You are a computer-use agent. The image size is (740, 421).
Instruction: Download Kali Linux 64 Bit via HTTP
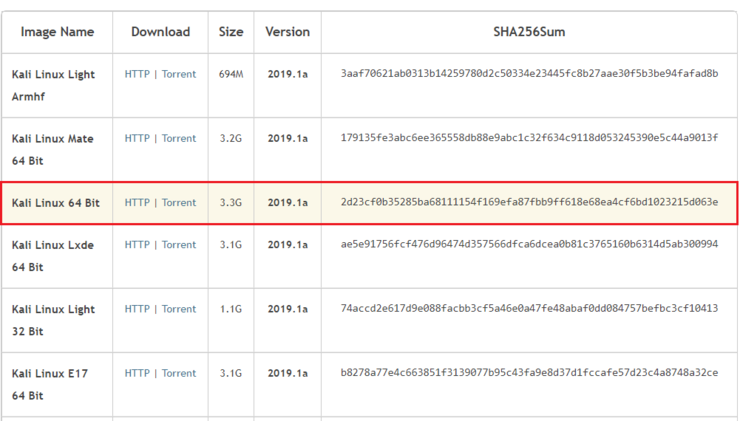click(x=137, y=202)
